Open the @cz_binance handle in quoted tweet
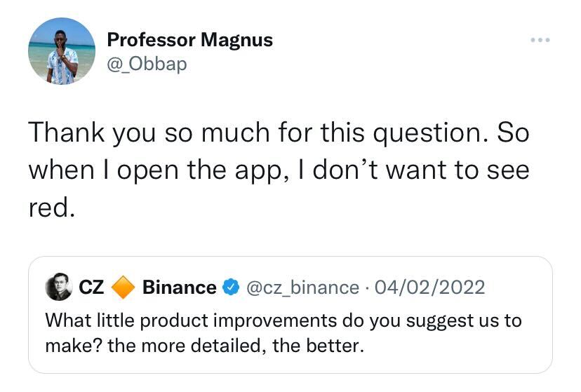This screenshot has width=581, height=392. [301, 287]
